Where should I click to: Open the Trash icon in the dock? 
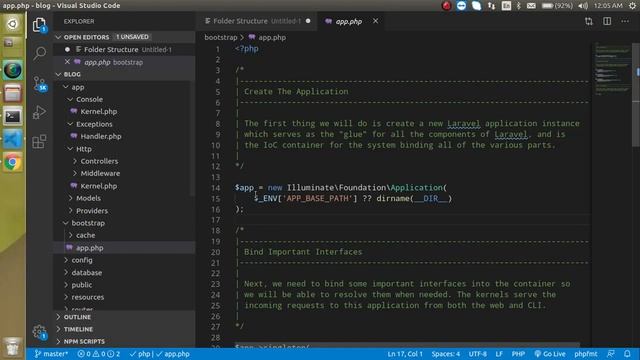click(13, 347)
